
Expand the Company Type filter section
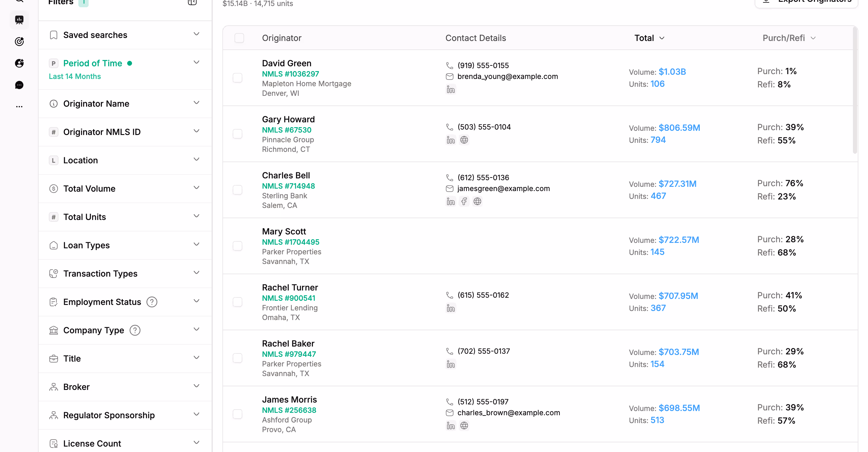(x=125, y=330)
